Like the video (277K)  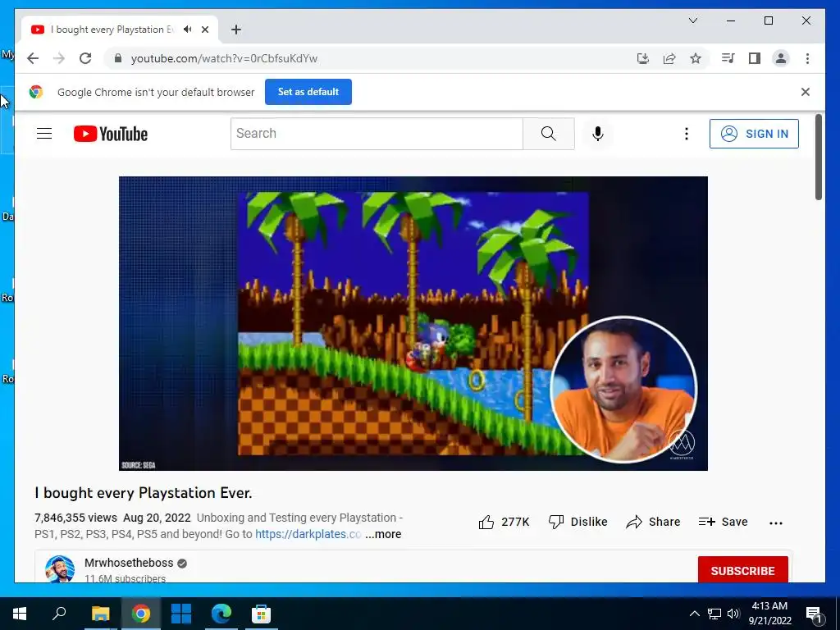coord(504,522)
